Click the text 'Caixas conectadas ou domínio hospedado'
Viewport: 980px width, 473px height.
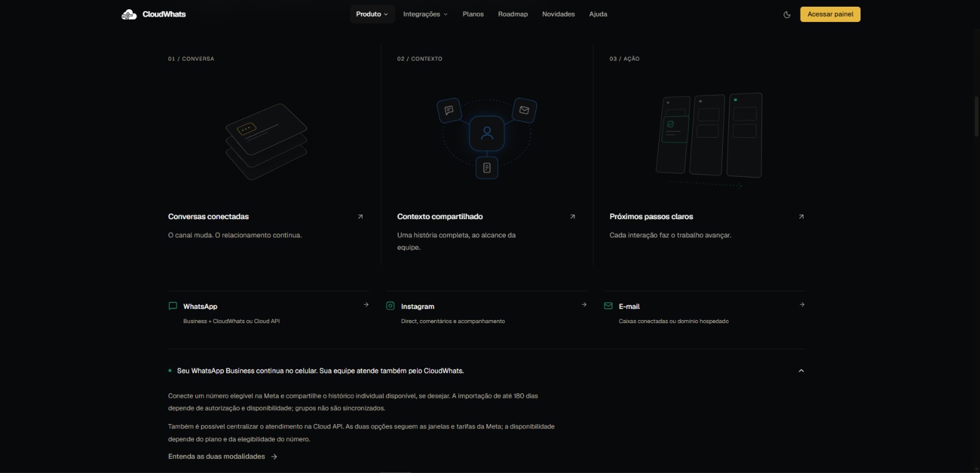(674, 321)
